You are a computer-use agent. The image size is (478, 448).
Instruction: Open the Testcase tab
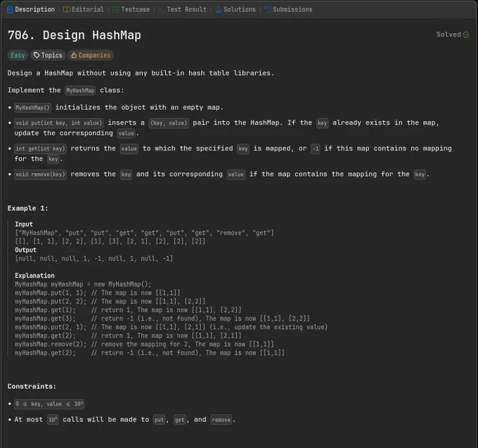(x=131, y=9)
